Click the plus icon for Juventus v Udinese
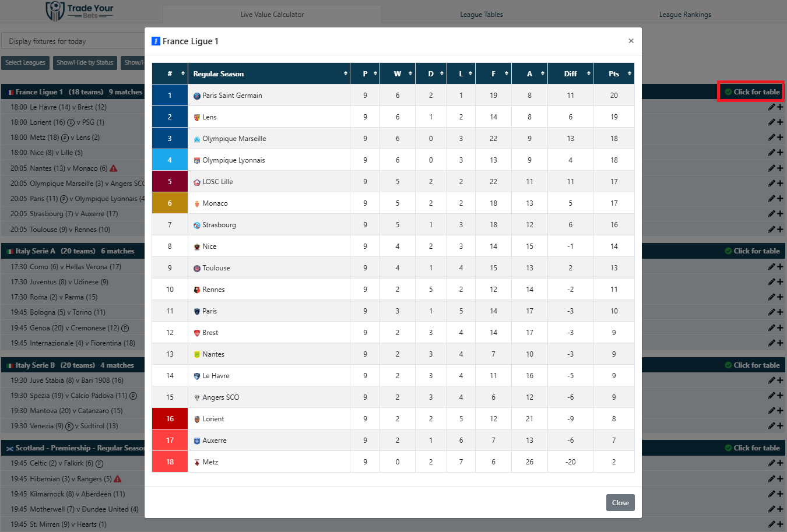Image resolution: width=787 pixels, height=532 pixels. (x=780, y=282)
